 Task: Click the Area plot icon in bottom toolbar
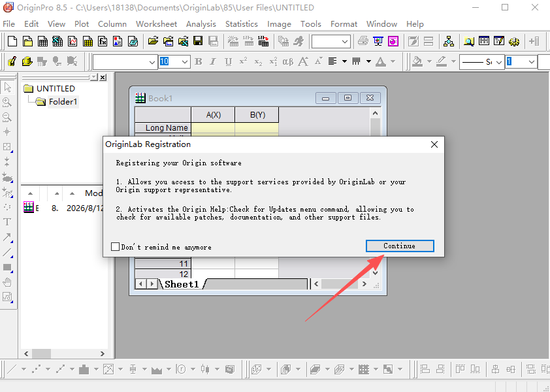click(x=157, y=369)
